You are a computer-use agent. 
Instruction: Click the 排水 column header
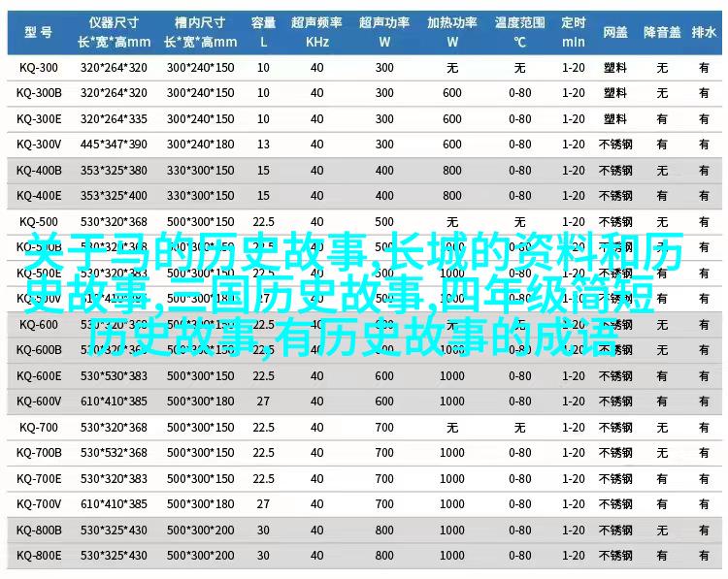[x=704, y=31]
